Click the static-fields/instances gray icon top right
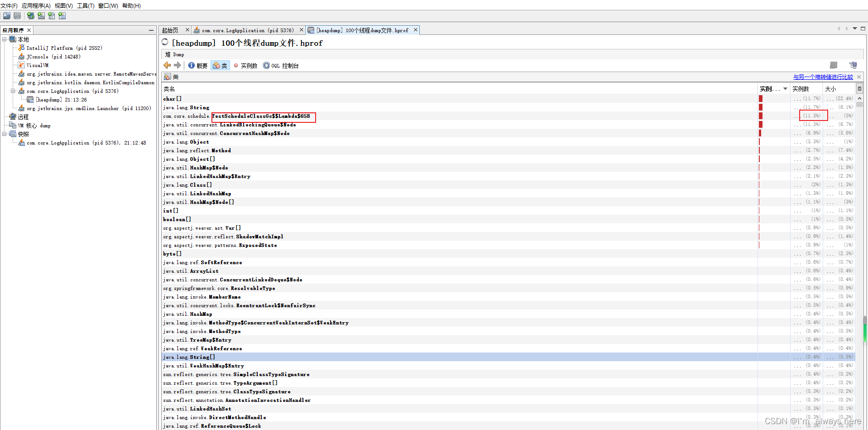This screenshot has width=868, height=430. 834,65
